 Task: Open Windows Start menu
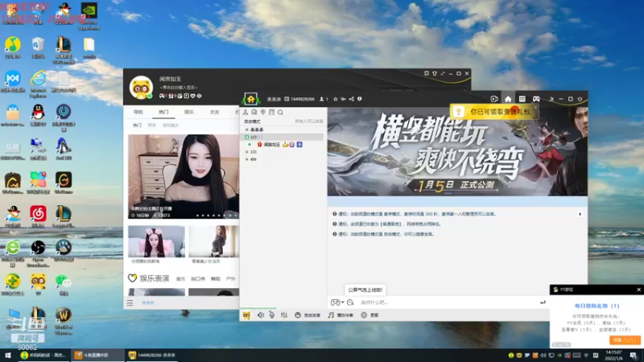pyautogui.click(x=8, y=355)
